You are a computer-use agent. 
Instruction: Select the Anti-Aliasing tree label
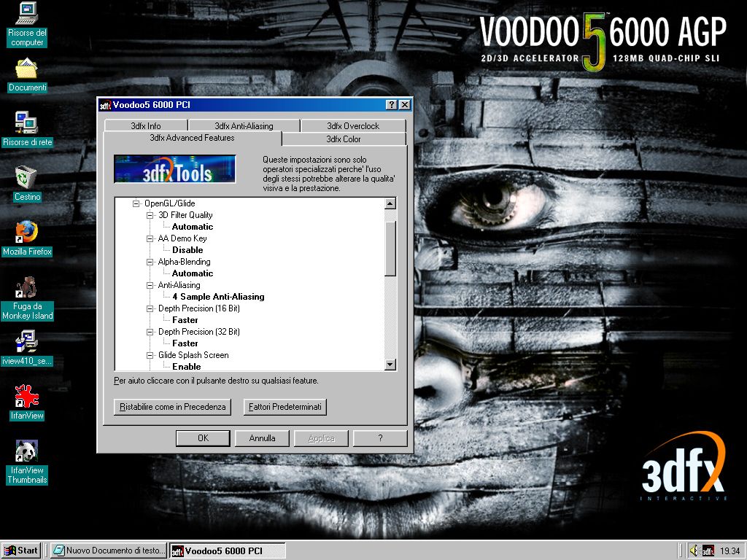[179, 285]
